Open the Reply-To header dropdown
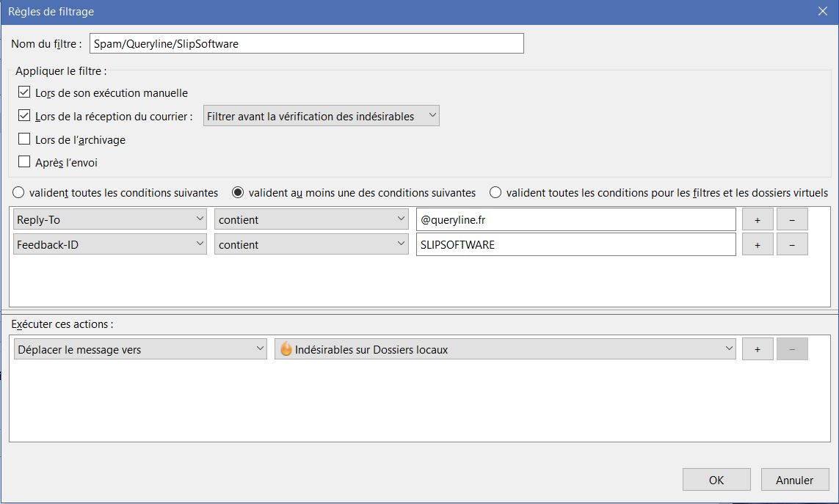This screenshot has height=504, width=839. (x=110, y=219)
